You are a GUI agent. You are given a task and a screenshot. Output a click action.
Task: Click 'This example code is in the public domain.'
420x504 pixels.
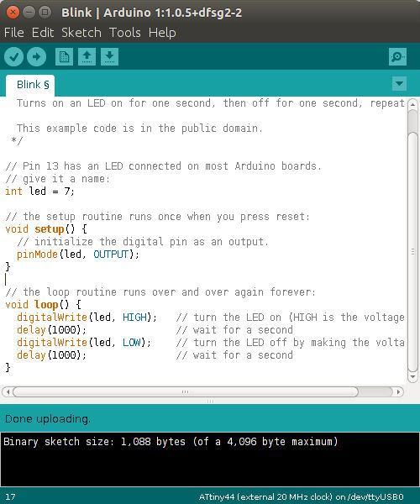point(139,129)
